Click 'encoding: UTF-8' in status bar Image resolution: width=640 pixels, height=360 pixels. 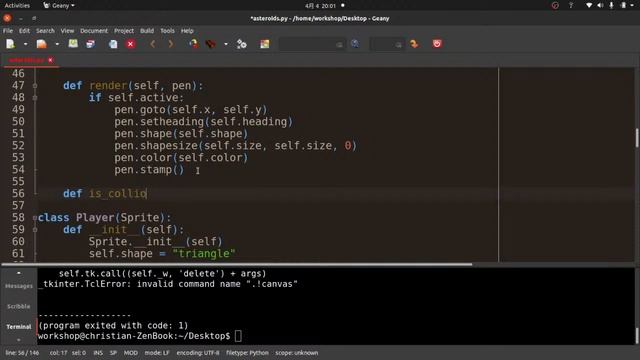click(198, 353)
